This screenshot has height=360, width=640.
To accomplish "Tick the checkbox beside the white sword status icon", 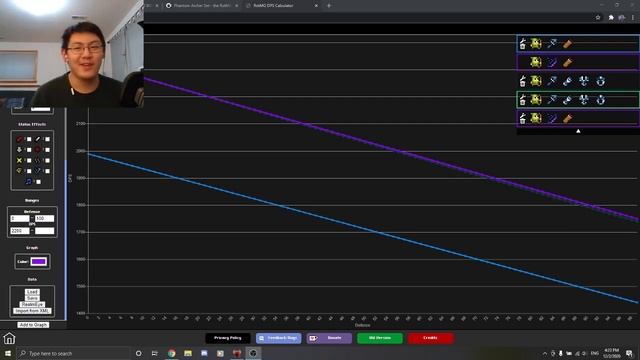I will tap(47, 139).
